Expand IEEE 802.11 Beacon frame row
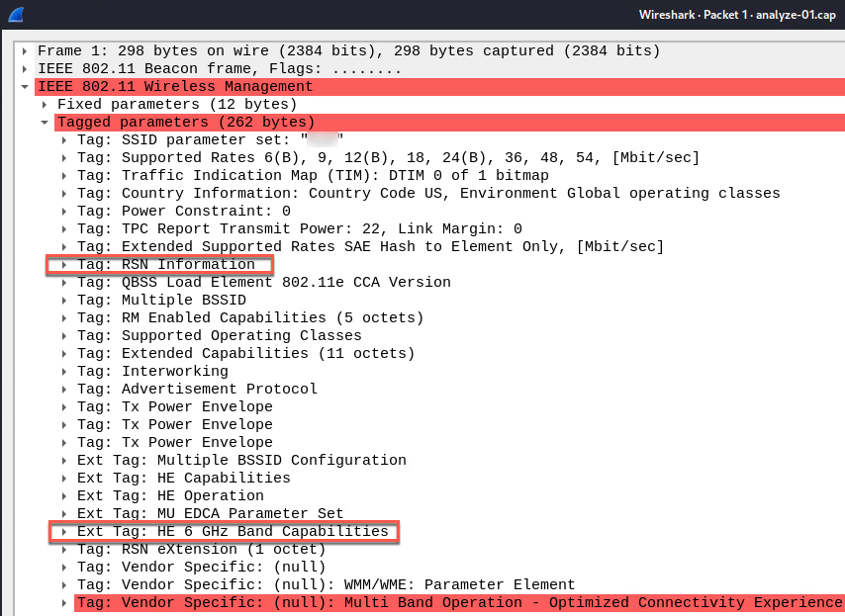 (25, 69)
